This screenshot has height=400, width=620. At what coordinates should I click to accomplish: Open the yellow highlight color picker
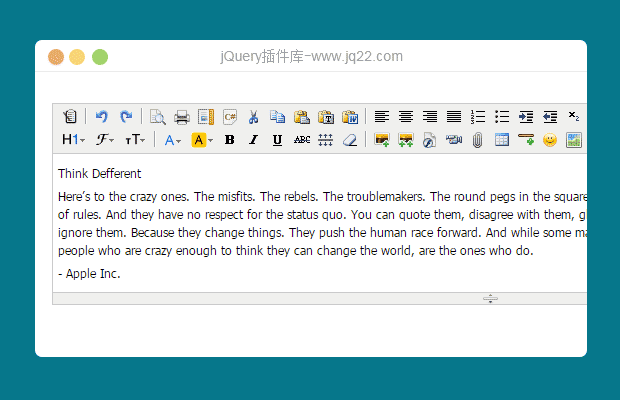202,140
